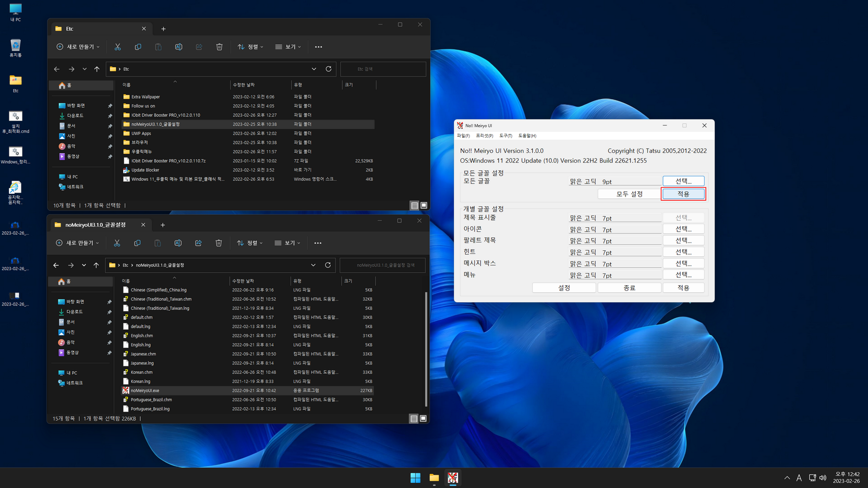The width and height of the screenshot is (868, 488).
Task: Click 선택... for 메시지 박스 font
Action: click(683, 263)
